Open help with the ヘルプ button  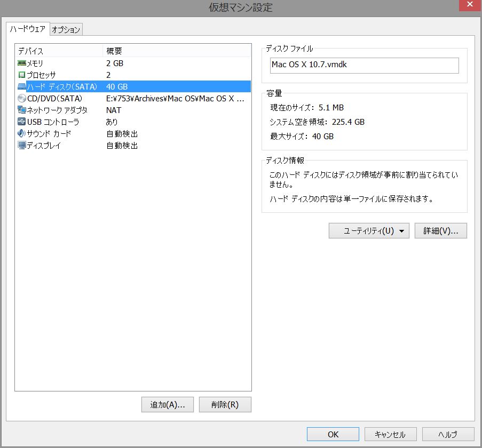(x=448, y=434)
